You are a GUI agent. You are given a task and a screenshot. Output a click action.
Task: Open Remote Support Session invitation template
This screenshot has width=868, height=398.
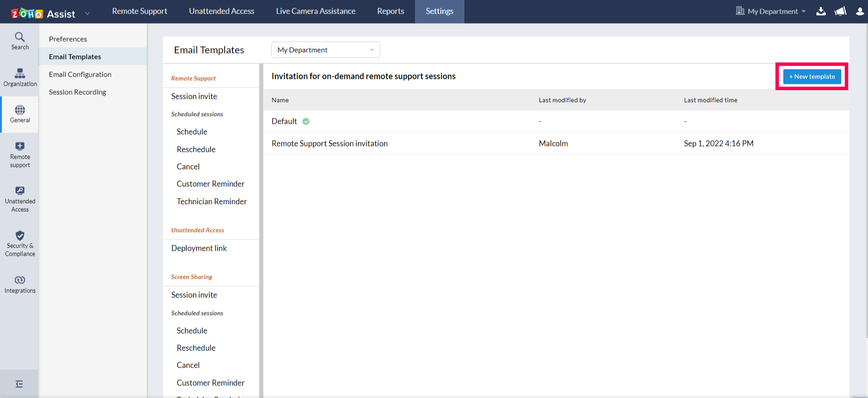[x=329, y=144]
